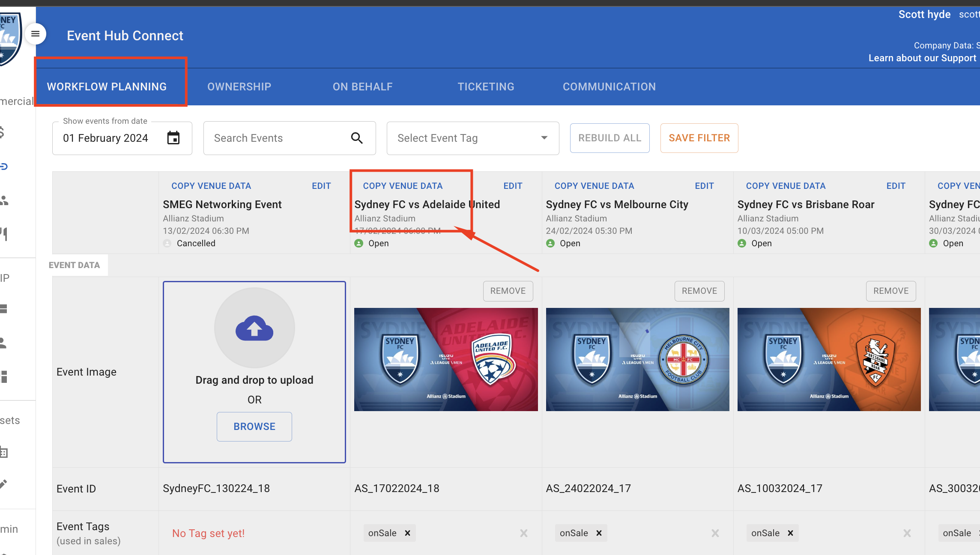980x555 pixels.
Task: Go to the Communication tab
Action: pos(609,87)
